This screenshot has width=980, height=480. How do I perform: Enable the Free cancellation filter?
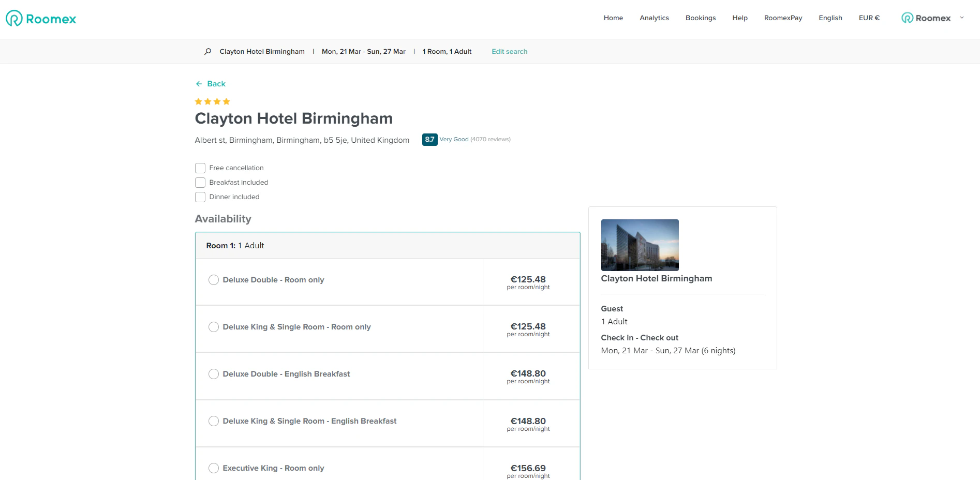[200, 168]
